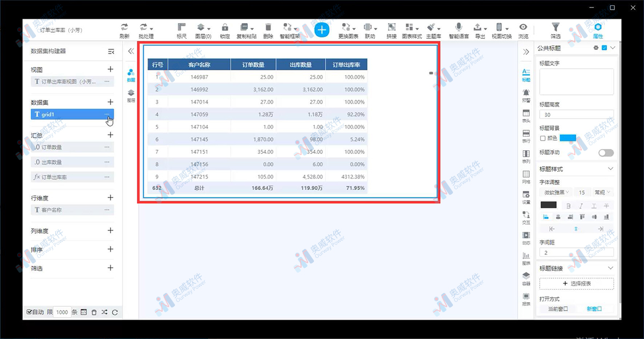The width and height of the screenshot is (644, 339).
Task: Toggle the 自动 auto checkbox
Action: (29, 312)
